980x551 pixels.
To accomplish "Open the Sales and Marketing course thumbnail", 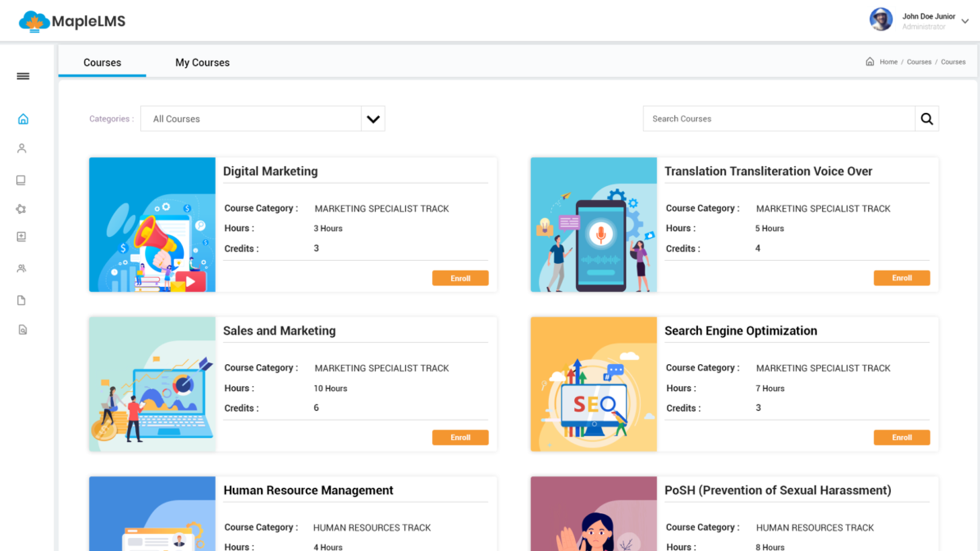I will 152,384.
